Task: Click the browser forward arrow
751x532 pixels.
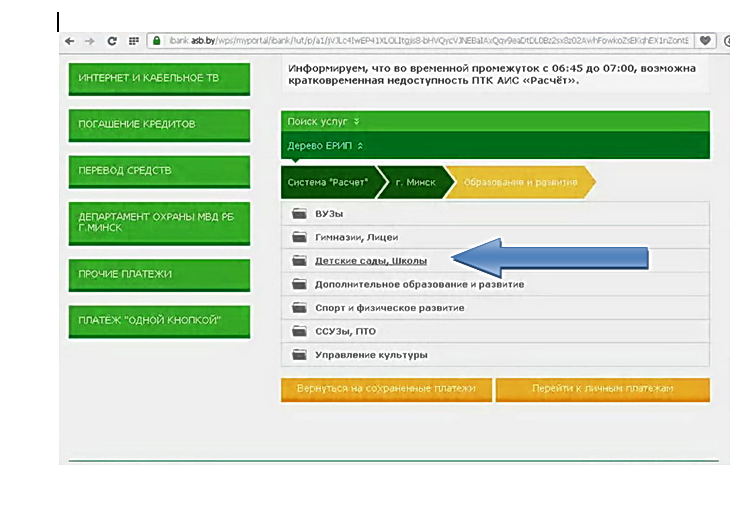Action: click(x=90, y=41)
